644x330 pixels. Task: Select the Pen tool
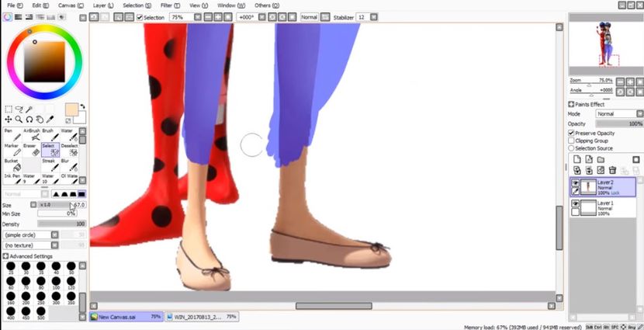tap(12, 136)
